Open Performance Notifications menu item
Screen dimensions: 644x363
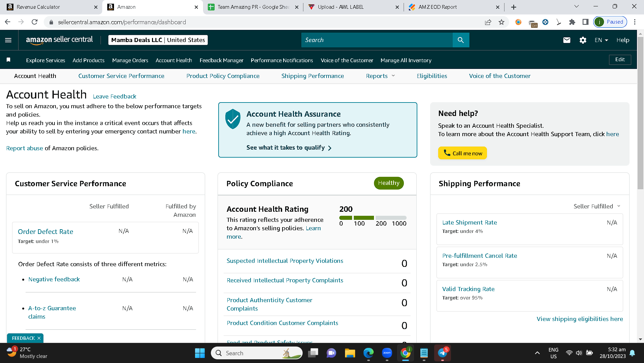[282, 60]
